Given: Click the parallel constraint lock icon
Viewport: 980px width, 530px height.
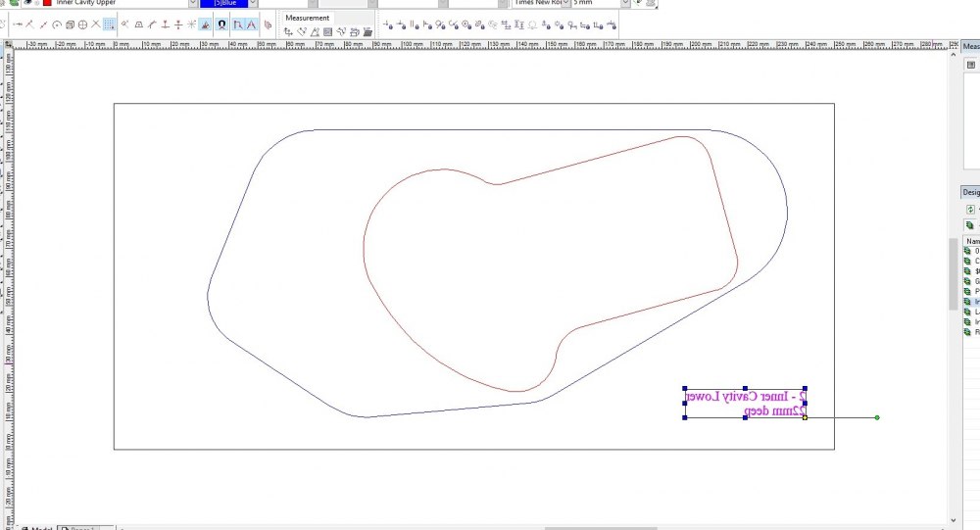Looking at the screenshot, I should pyautogui.click(x=415, y=25).
